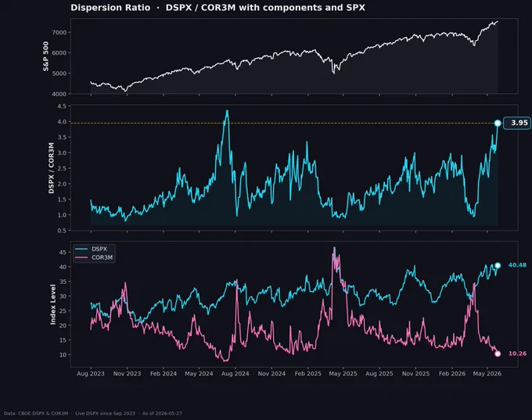The height and width of the screenshot is (420, 532).
Task: Click the 'As of 2026-05-27' footer date
Action: click(x=162, y=414)
